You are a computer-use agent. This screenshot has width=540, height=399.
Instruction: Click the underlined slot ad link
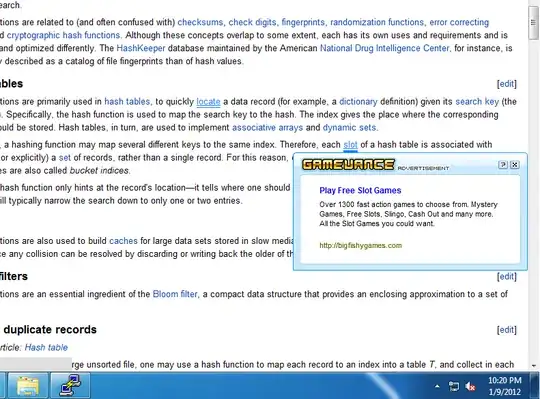click(350, 145)
